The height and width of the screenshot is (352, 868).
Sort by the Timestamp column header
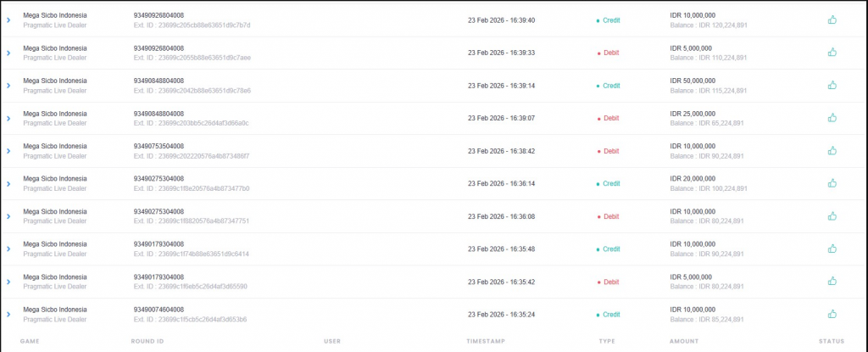click(x=486, y=342)
